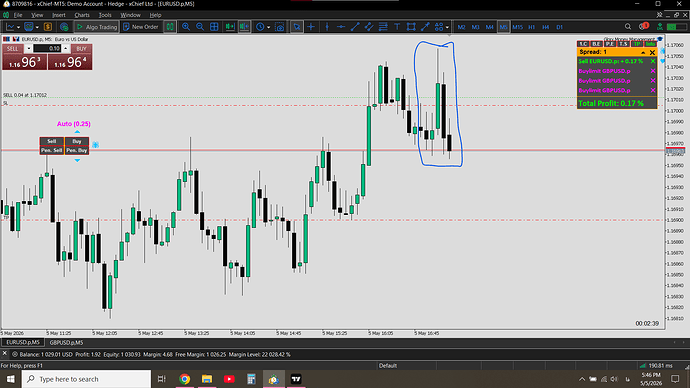Click the cyan down arrow below Pen. Sell
The image size is (690, 388).
click(77, 161)
